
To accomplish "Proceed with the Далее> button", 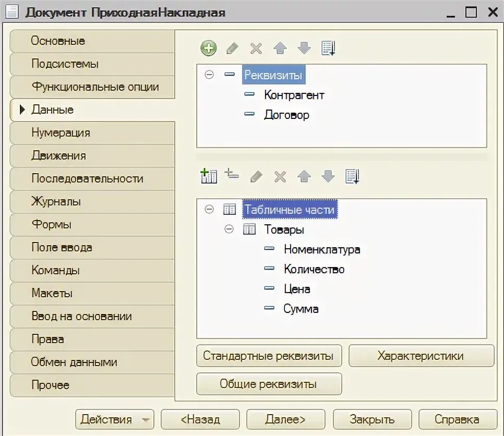I will [286, 419].
